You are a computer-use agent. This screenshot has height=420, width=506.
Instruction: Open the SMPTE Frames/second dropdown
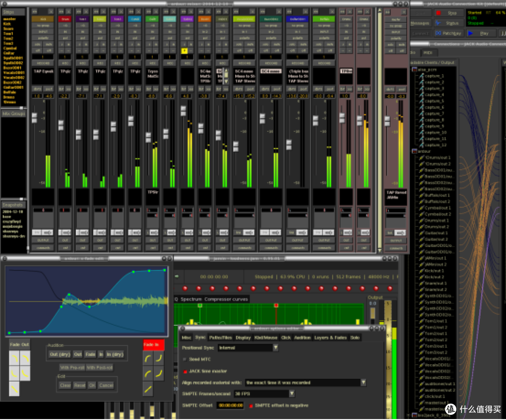[264, 394]
